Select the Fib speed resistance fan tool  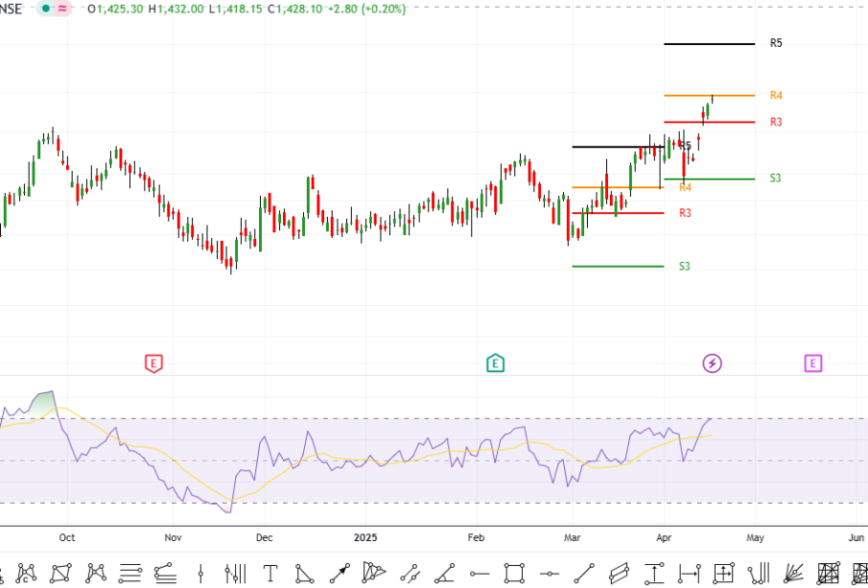click(x=794, y=573)
